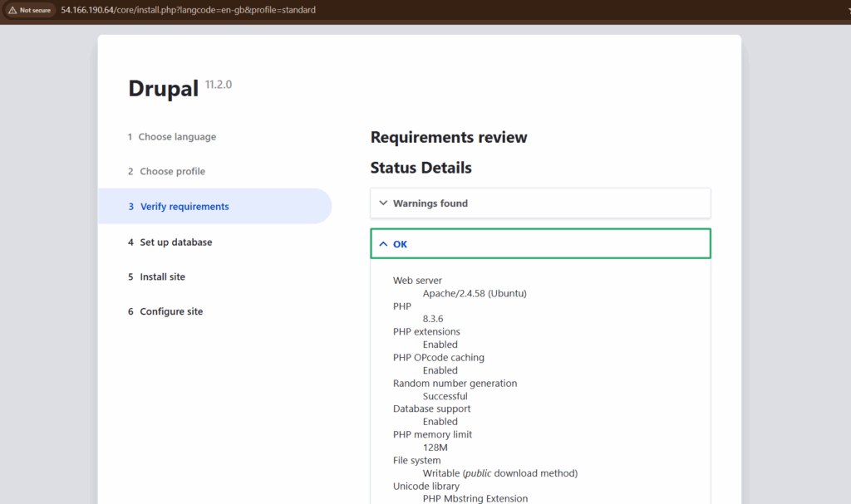Click the 11.2.0 version number

click(219, 85)
